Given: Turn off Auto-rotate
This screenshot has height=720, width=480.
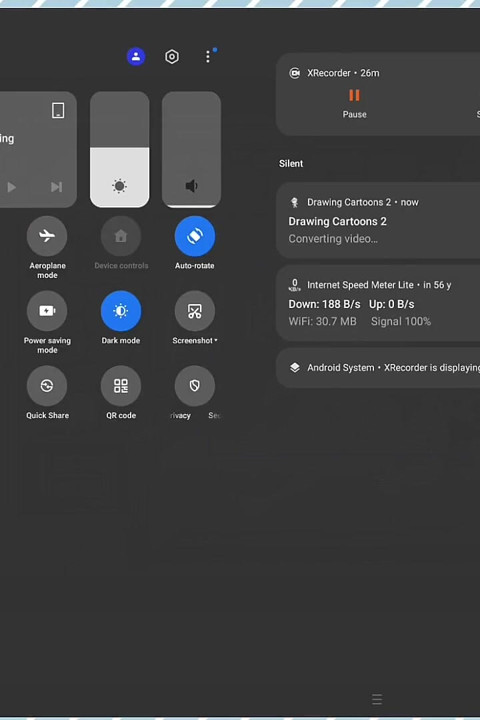Looking at the screenshot, I should click(x=195, y=236).
